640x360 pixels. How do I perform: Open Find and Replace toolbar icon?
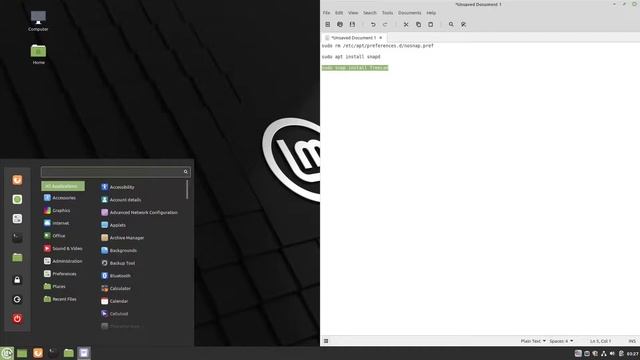[x=463, y=24]
